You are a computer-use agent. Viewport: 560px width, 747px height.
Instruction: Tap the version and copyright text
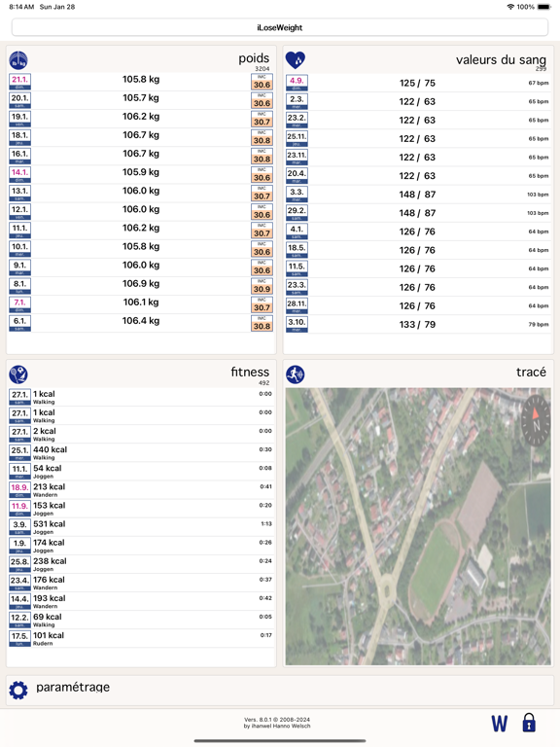point(277,723)
